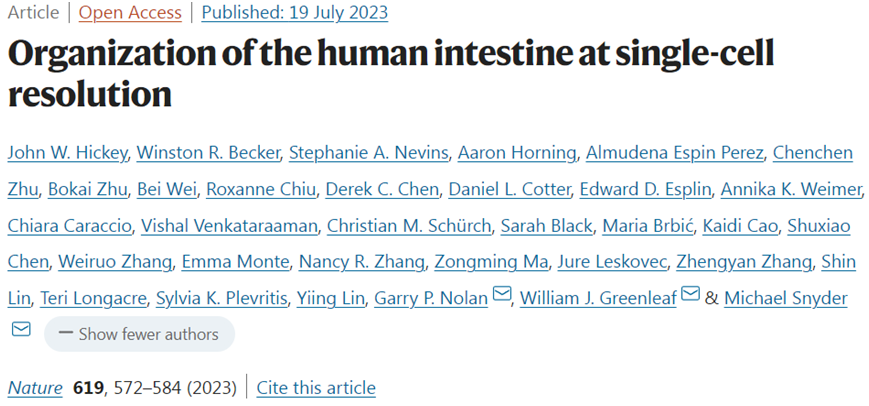
Task: Click the Michael Snyder author link
Action: 786,298
